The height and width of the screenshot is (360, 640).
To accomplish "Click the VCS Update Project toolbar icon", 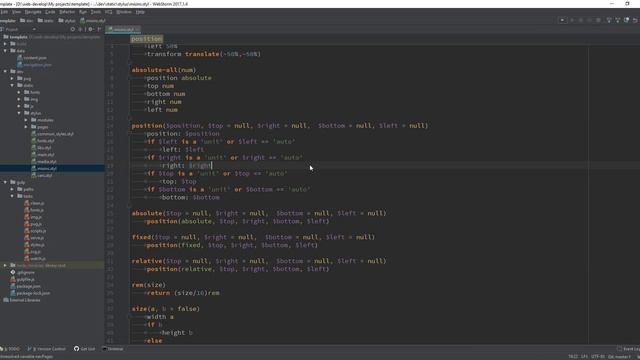I will coord(609,20).
